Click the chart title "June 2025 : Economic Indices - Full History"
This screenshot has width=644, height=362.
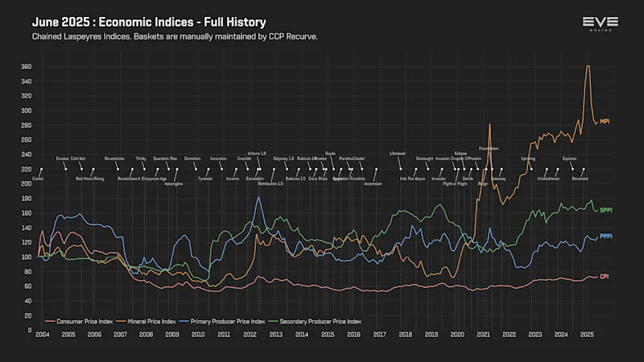[149, 22]
